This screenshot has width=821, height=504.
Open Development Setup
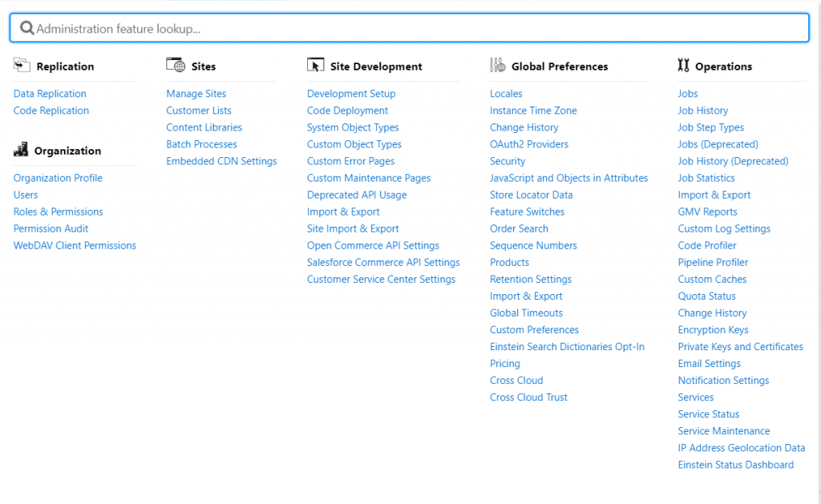coord(351,94)
